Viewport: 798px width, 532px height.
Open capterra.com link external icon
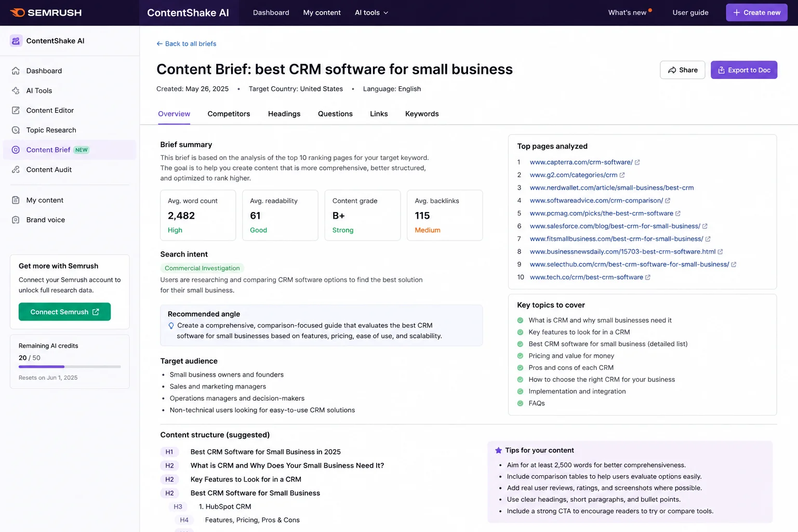[x=637, y=163]
